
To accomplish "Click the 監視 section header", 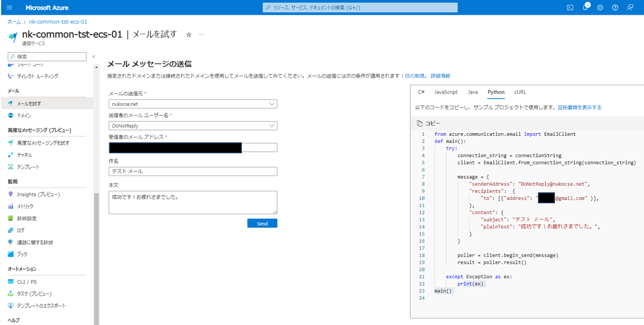I will pyautogui.click(x=12, y=181).
